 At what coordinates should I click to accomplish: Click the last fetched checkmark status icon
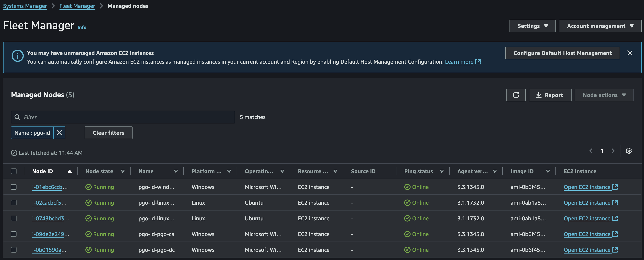point(14,153)
